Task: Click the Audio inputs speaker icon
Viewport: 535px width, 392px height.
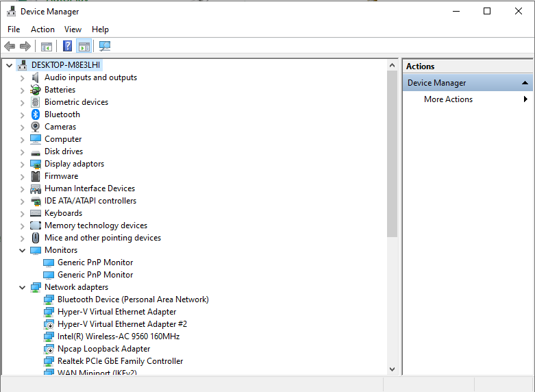Action: [x=35, y=77]
